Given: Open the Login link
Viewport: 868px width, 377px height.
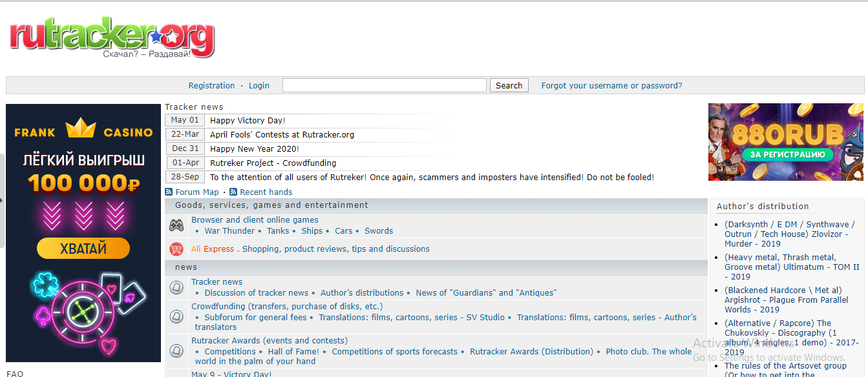Looking at the screenshot, I should pyautogui.click(x=259, y=85).
